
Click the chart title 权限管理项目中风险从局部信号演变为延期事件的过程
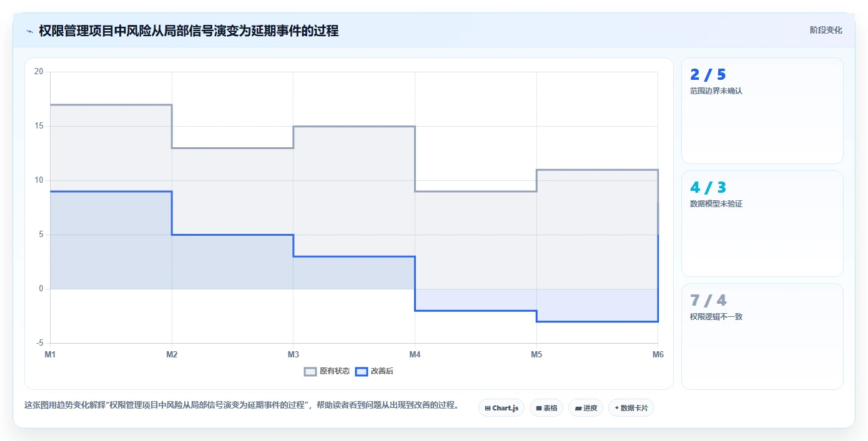coord(189,31)
